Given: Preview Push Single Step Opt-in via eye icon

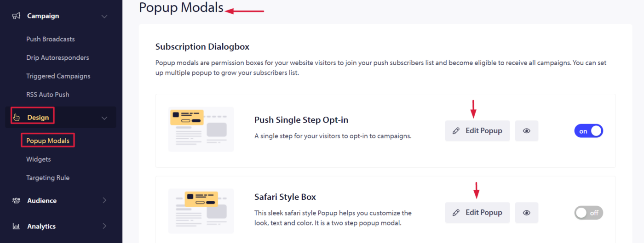Looking at the screenshot, I should (527, 131).
